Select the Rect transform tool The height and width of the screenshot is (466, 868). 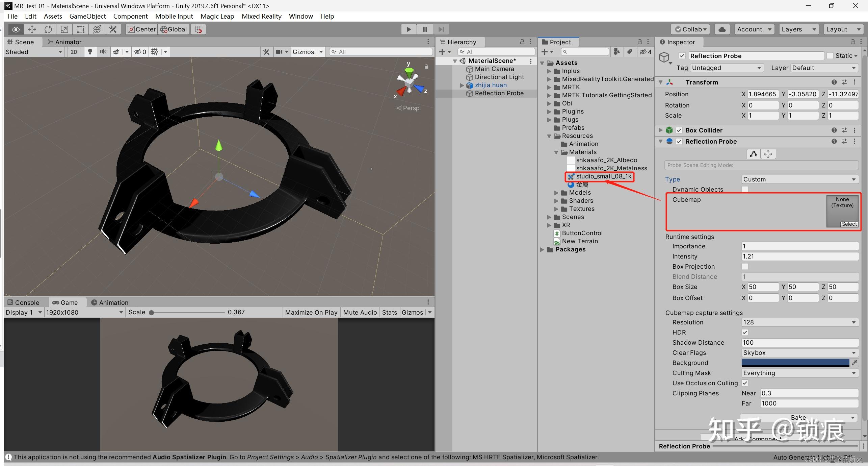click(80, 29)
